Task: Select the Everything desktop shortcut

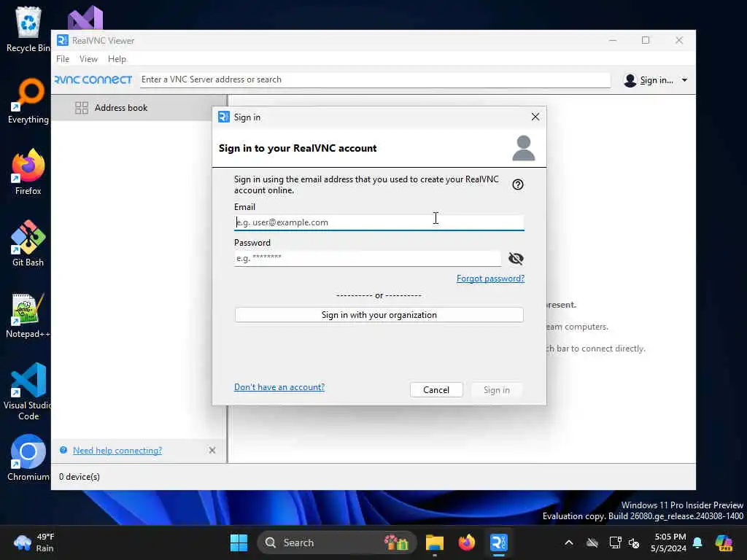Action: coord(28,101)
